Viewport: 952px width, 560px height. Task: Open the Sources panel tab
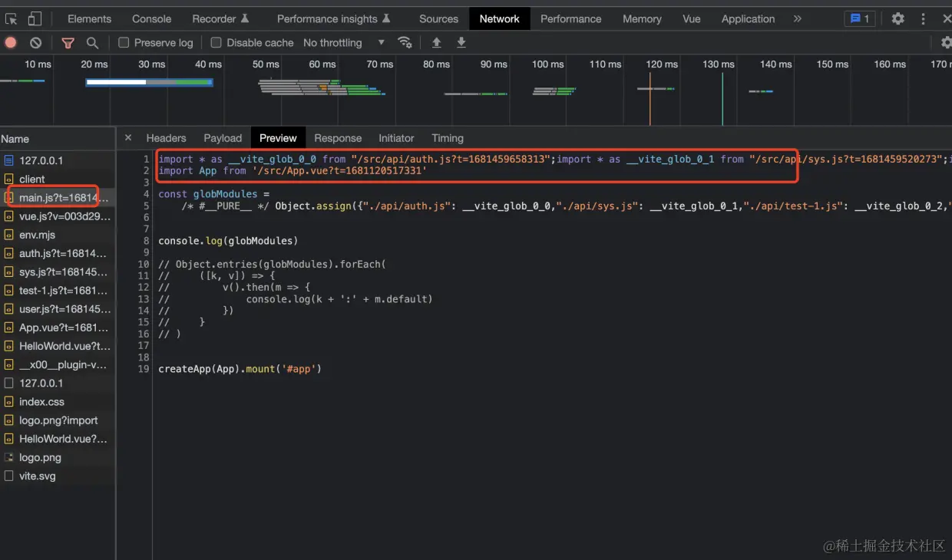[x=438, y=18]
